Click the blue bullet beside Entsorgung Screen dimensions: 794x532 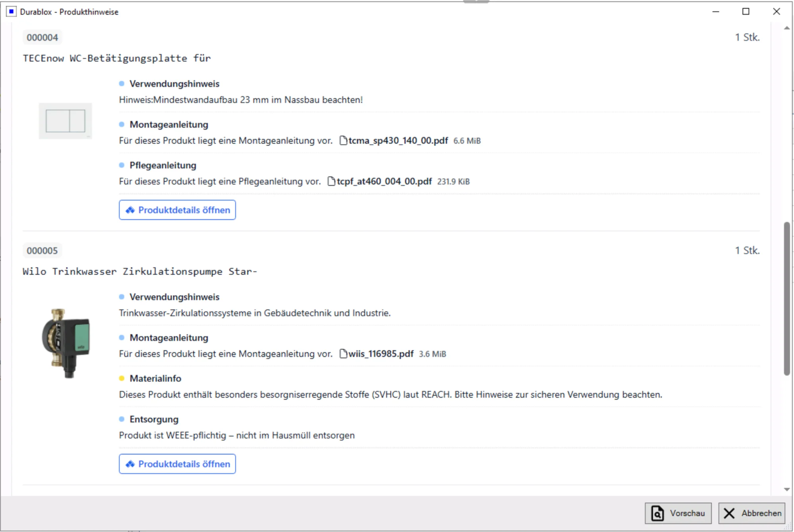[x=121, y=419]
